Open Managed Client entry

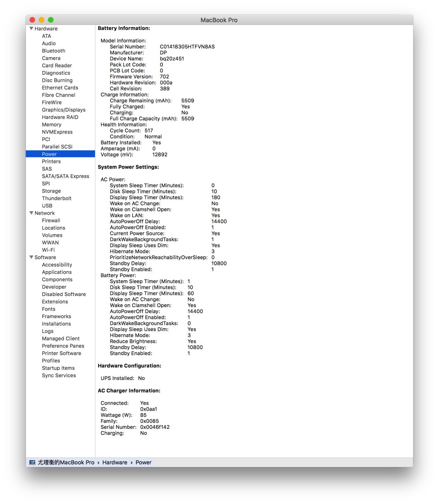(61, 338)
